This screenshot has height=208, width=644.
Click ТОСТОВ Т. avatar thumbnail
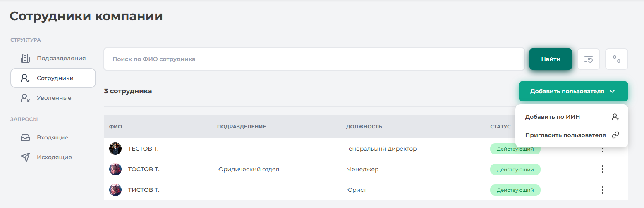[115, 169]
